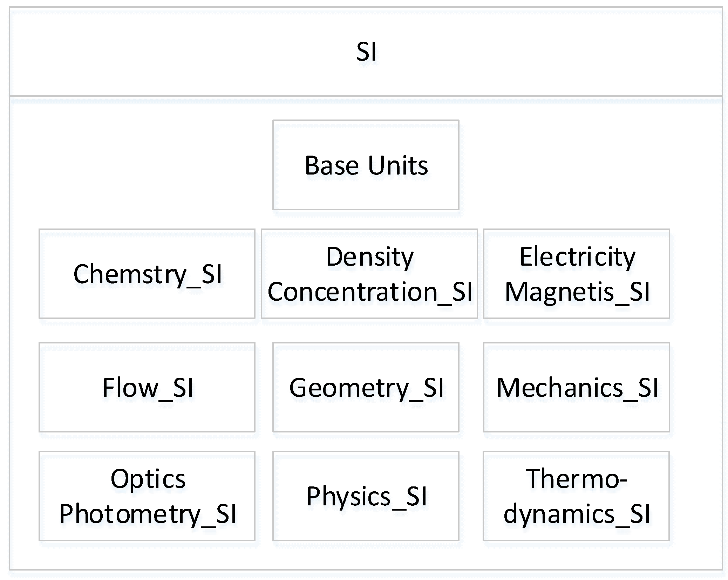Viewport: 728px width, 580px height.
Task: Click the Magnetis_SI text line
Action: click(x=577, y=292)
